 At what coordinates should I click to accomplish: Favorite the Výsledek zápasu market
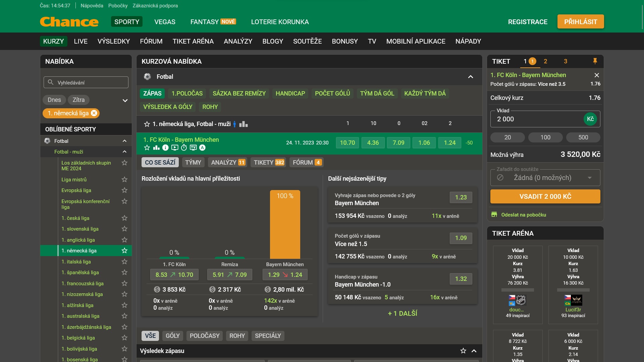tap(463, 351)
